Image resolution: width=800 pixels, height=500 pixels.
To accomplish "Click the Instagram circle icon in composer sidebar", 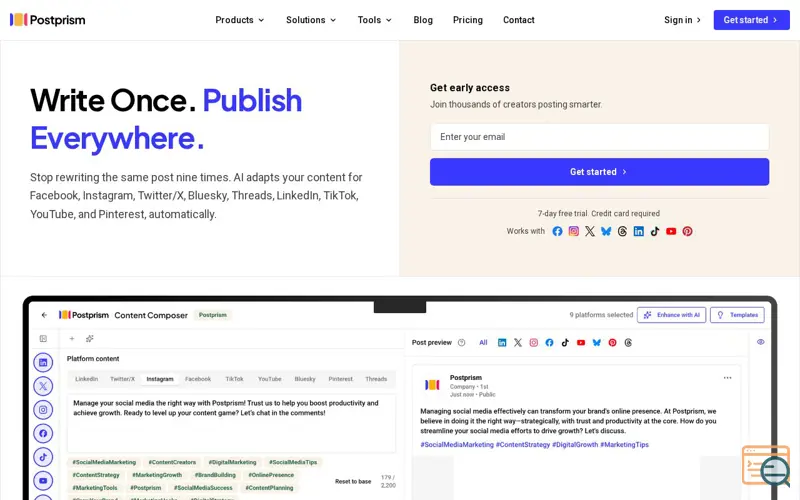I will pos(43,410).
